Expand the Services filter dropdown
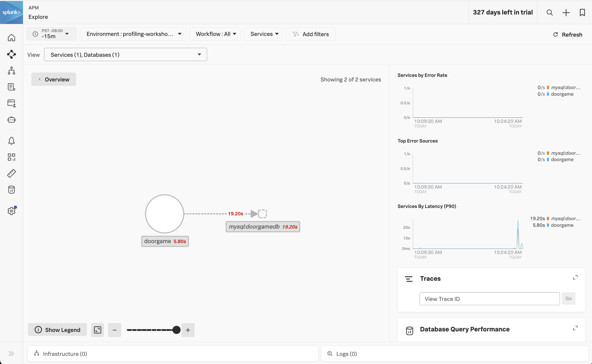 (263, 34)
